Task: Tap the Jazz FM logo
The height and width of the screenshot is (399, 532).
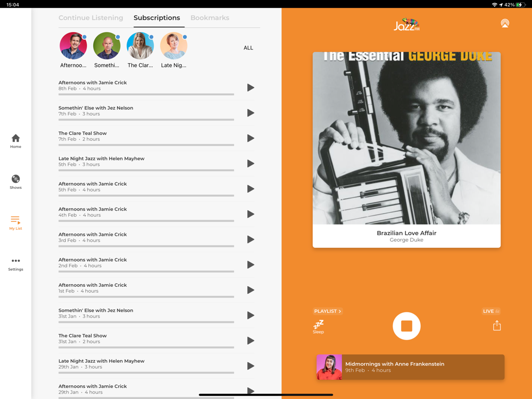Action: [406, 24]
